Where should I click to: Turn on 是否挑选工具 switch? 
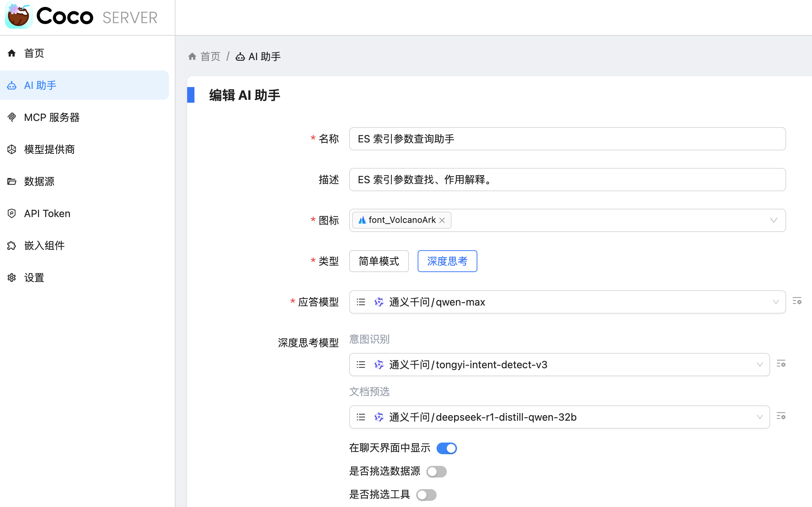[426, 495]
